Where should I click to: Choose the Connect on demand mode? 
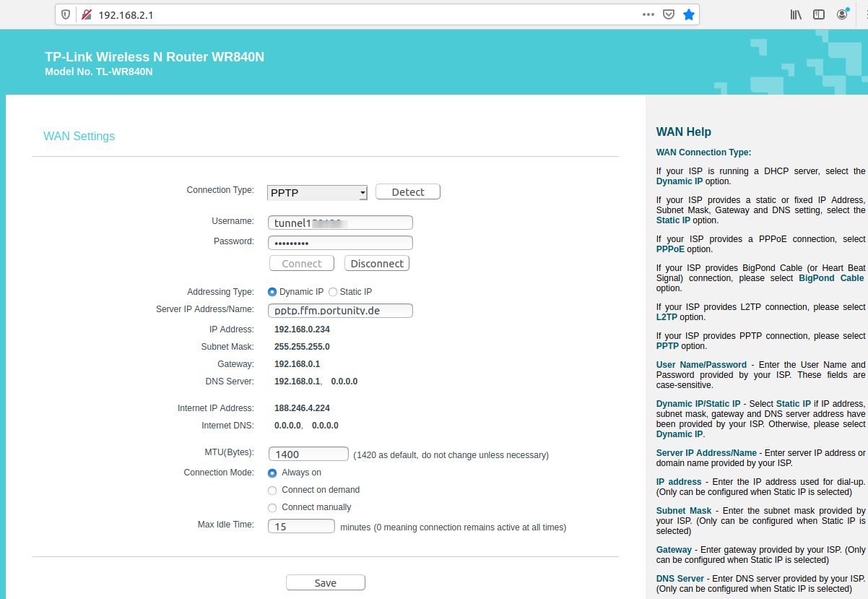coord(272,491)
